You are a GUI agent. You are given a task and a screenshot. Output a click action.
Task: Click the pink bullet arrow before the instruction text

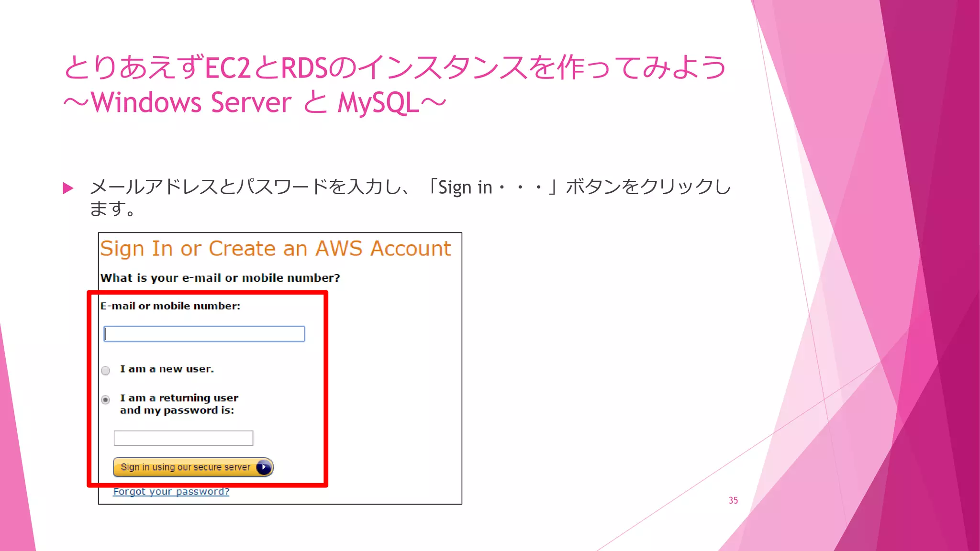(x=68, y=188)
